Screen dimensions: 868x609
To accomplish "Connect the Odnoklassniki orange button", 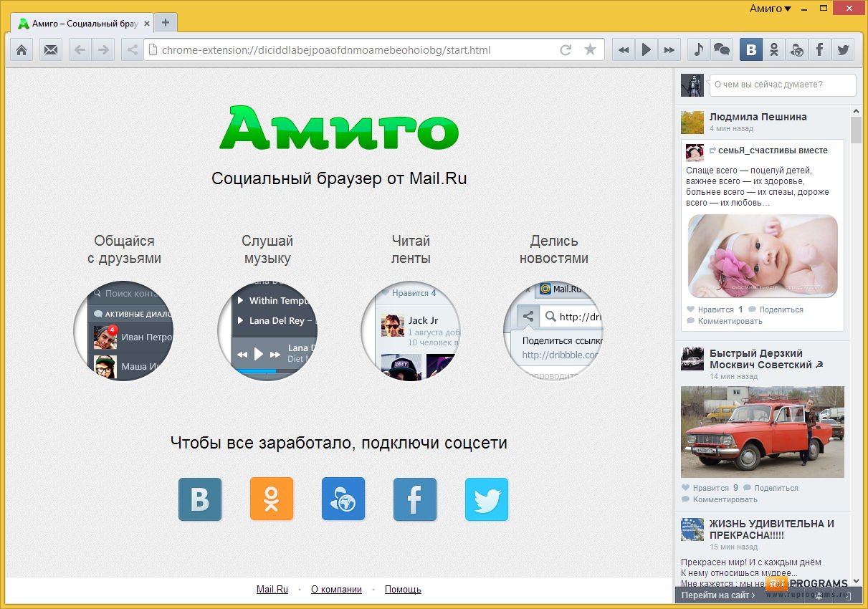I will tap(272, 499).
